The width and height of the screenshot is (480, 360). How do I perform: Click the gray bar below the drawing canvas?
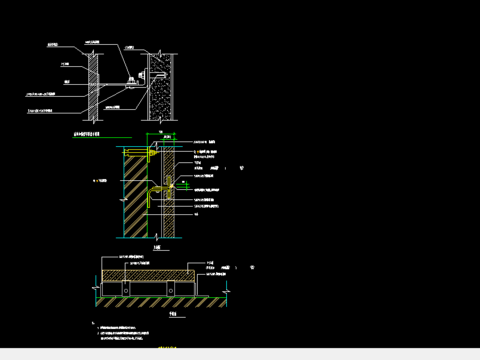pyautogui.click(x=240, y=354)
